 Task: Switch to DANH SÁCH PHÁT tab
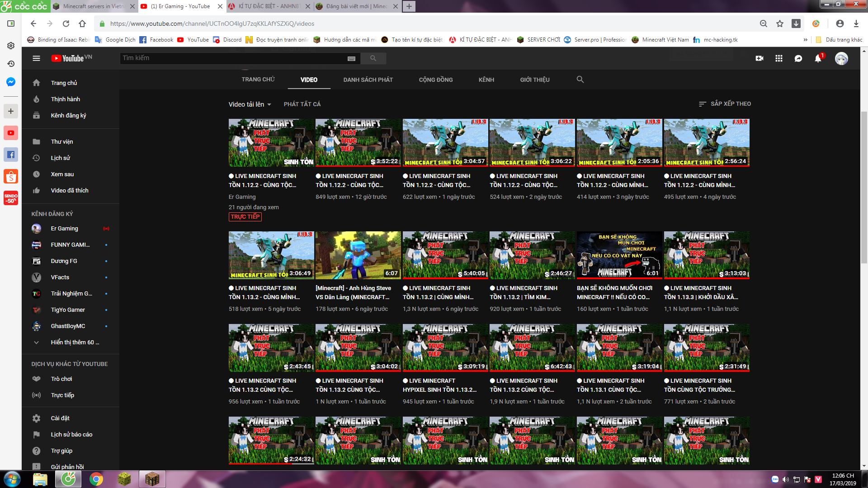coord(368,80)
